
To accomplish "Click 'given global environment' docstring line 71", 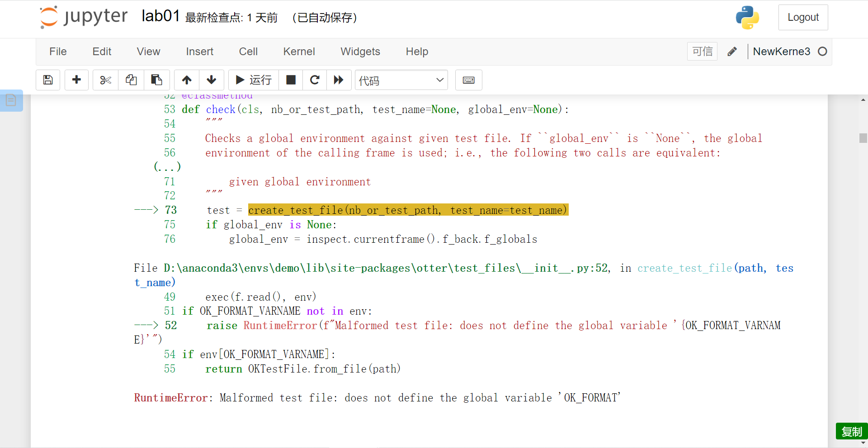I will 300,182.
